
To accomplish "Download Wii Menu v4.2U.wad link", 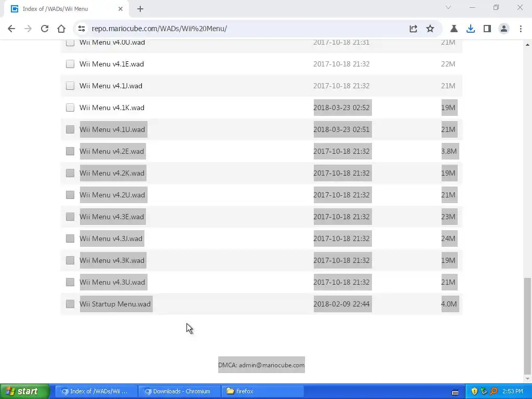I will [x=113, y=195].
